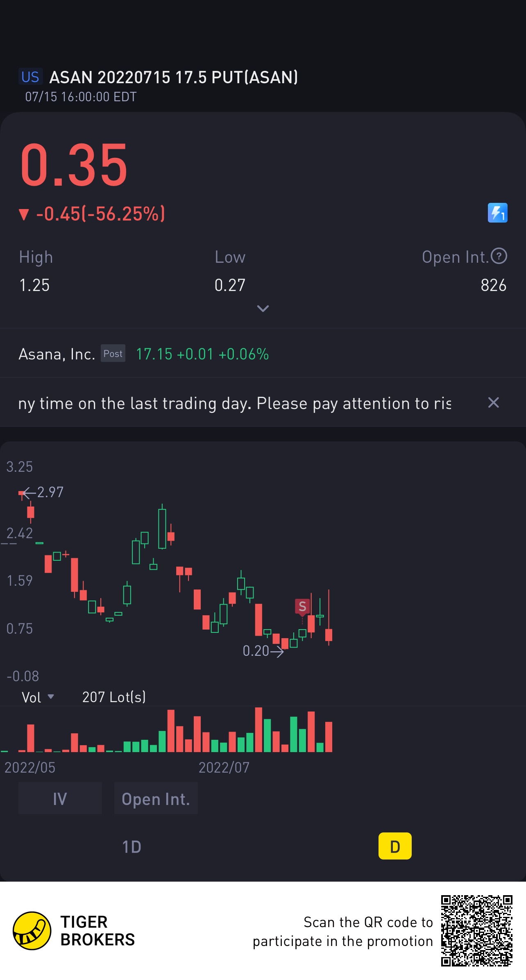Tap the red down-triangle change indicator
526x980 pixels.
pos(24,214)
